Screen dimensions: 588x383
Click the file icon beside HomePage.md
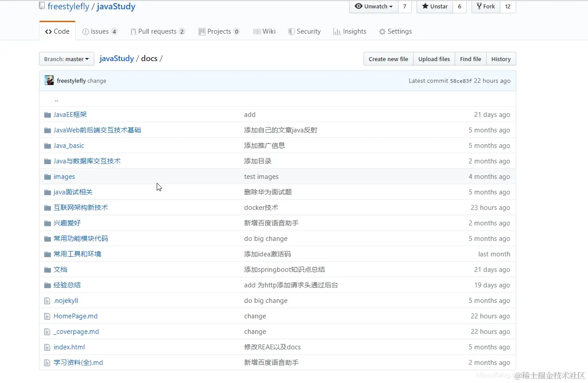[47, 316]
